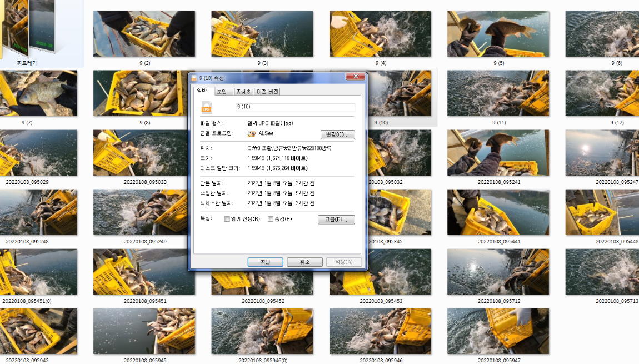This screenshot has height=364, width=639.
Task: Select image 20220108_095451(0)
Action: [x=38, y=272]
